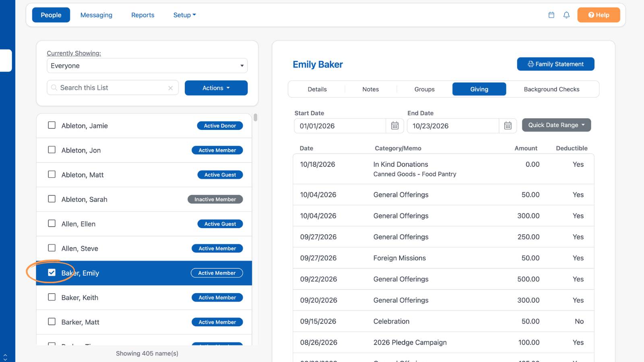Go to Messaging in top navigation
This screenshot has height=362, width=644.
tap(96, 15)
